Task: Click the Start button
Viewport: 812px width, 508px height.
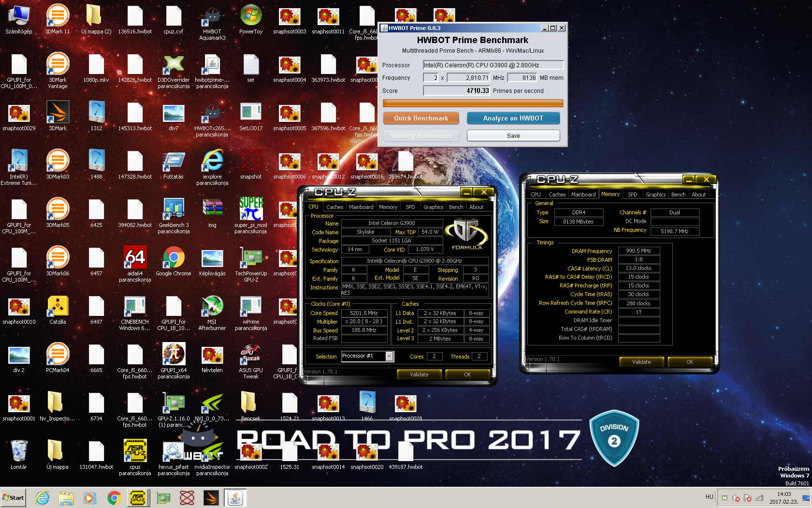Action: pyautogui.click(x=13, y=497)
